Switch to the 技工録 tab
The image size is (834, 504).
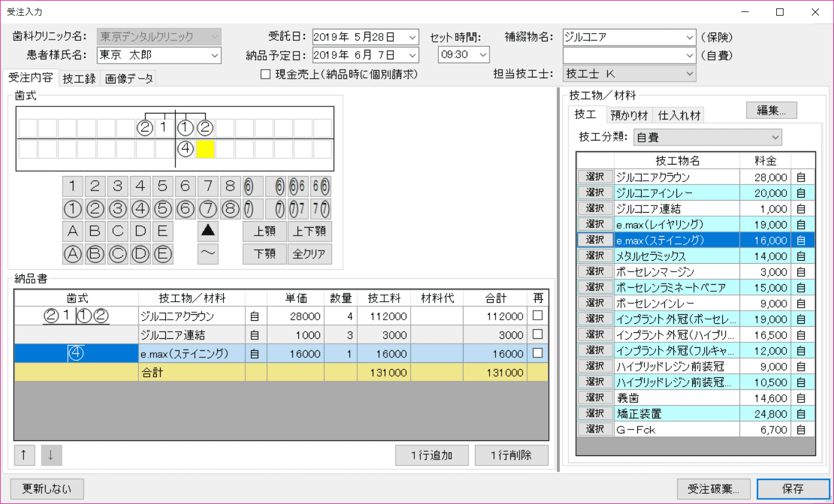pos(79,79)
